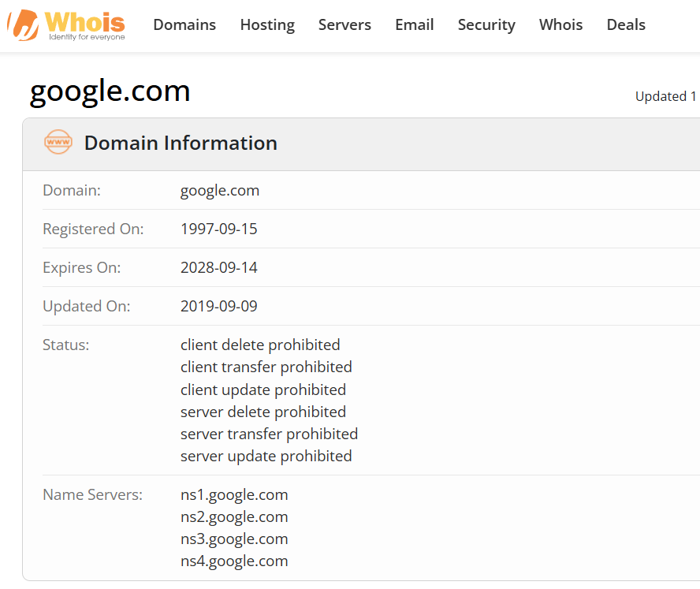Viewport: 700px width, 589px height.
Task: Open the Hosting menu
Action: point(267,24)
